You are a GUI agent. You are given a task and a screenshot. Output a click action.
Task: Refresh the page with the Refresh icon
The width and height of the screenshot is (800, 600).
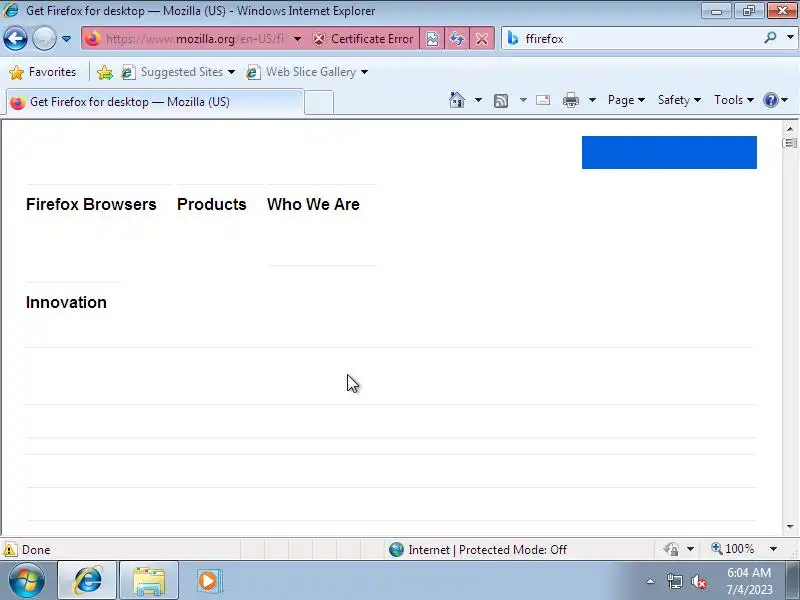point(457,39)
